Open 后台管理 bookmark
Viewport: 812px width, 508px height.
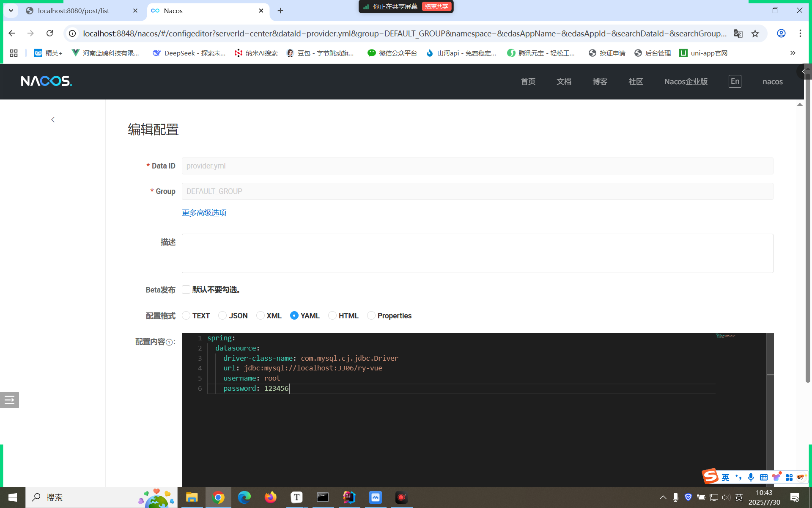pyautogui.click(x=653, y=53)
